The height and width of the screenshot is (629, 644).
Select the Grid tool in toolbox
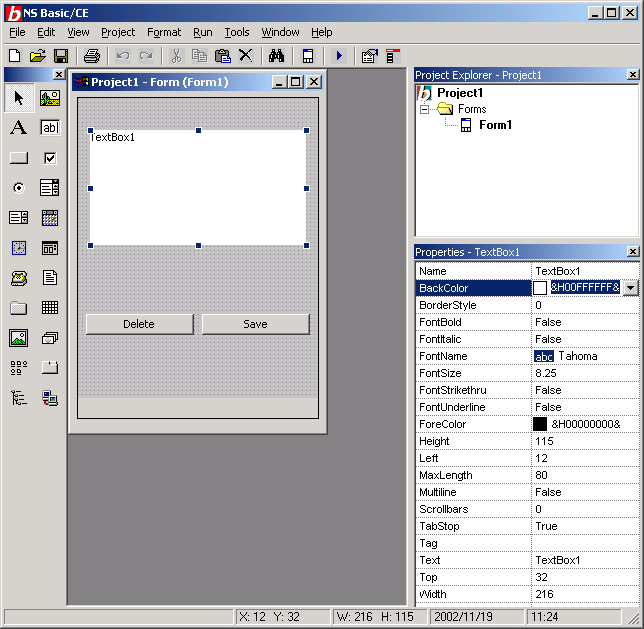[50, 307]
